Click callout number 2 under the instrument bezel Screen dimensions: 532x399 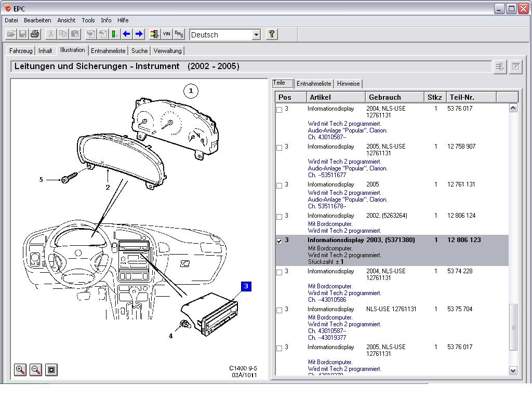tap(108, 187)
